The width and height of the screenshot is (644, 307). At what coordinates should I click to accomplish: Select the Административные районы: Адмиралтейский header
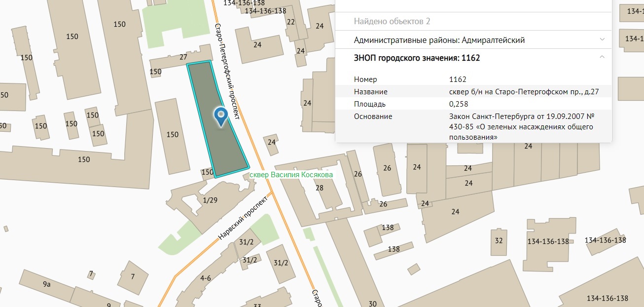pyautogui.click(x=439, y=40)
